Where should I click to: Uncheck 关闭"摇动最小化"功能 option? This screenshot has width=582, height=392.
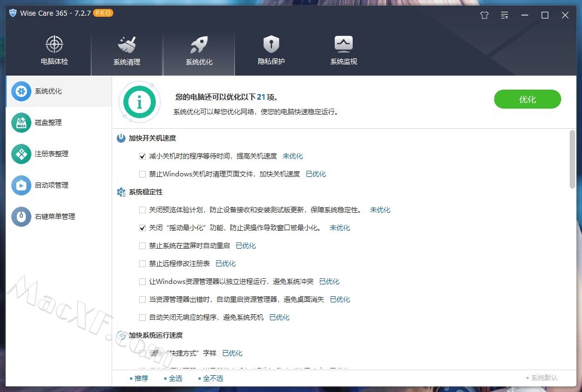point(142,228)
